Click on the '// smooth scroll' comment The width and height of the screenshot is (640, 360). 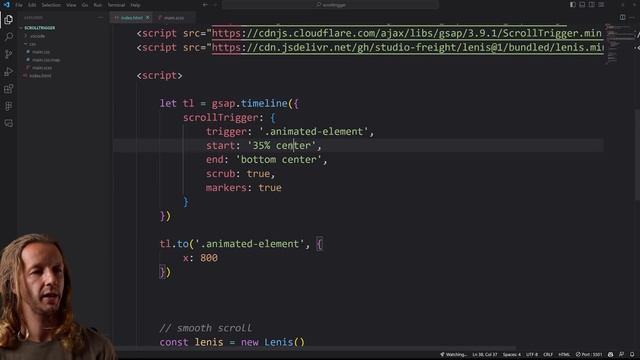(x=206, y=328)
